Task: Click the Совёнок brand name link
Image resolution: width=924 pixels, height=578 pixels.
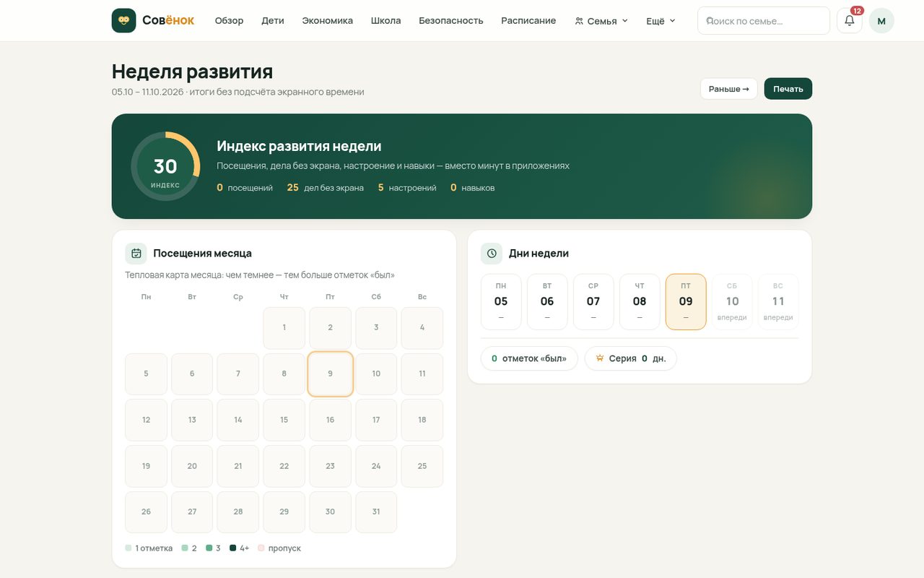Action: 168,20
